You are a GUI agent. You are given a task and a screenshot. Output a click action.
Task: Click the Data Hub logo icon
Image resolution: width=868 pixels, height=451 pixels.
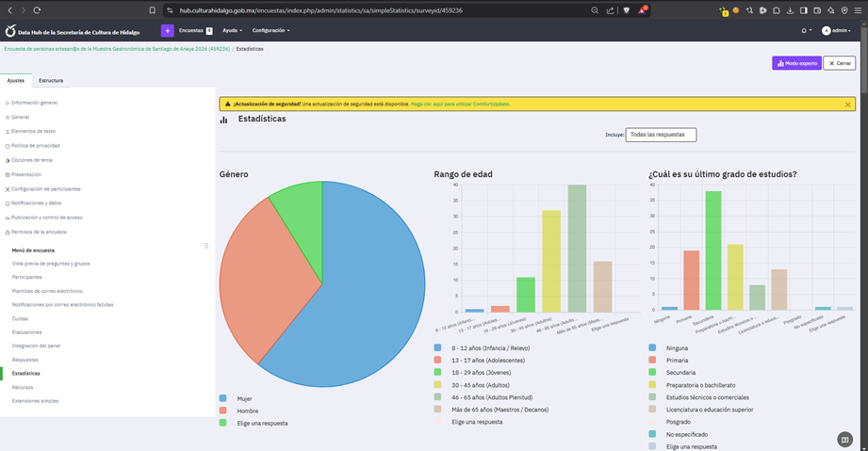tap(10, 31)
